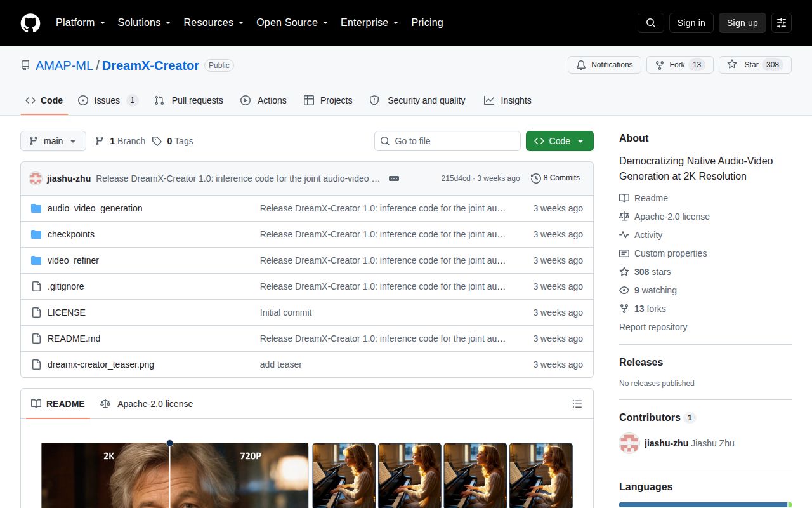
Task: Click the Sign up button
Action: [x=742, y=23]
